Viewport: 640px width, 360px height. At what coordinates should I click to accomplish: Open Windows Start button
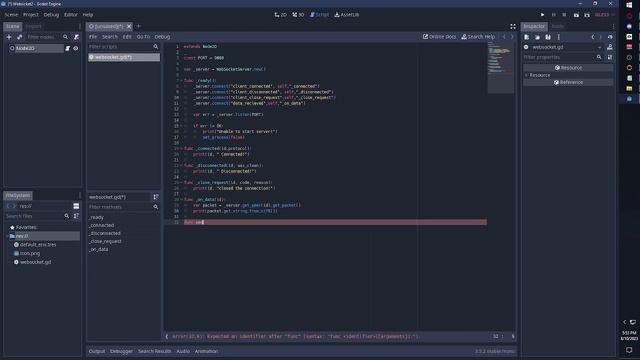(629, 5)
